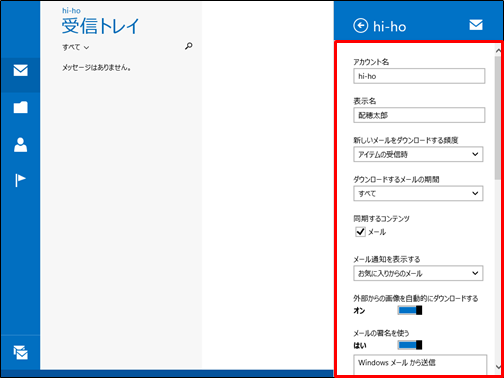Toggle the メール sync checkbox

click(360, 232)
